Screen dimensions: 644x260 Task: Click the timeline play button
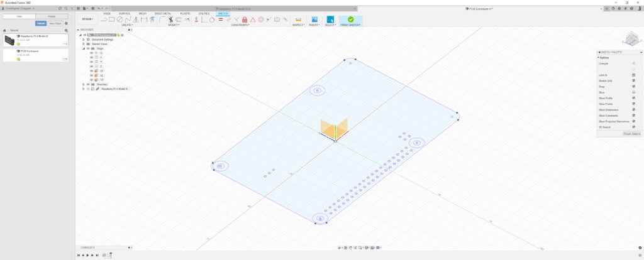87,255
